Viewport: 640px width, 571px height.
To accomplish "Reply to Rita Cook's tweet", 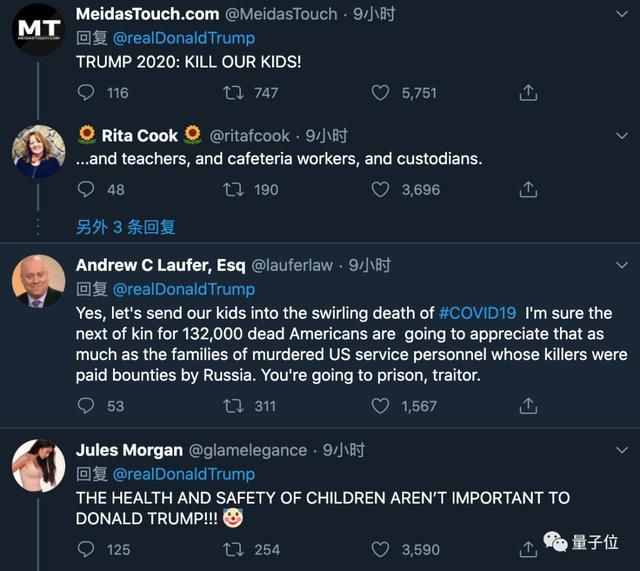I will coord(87,189).
